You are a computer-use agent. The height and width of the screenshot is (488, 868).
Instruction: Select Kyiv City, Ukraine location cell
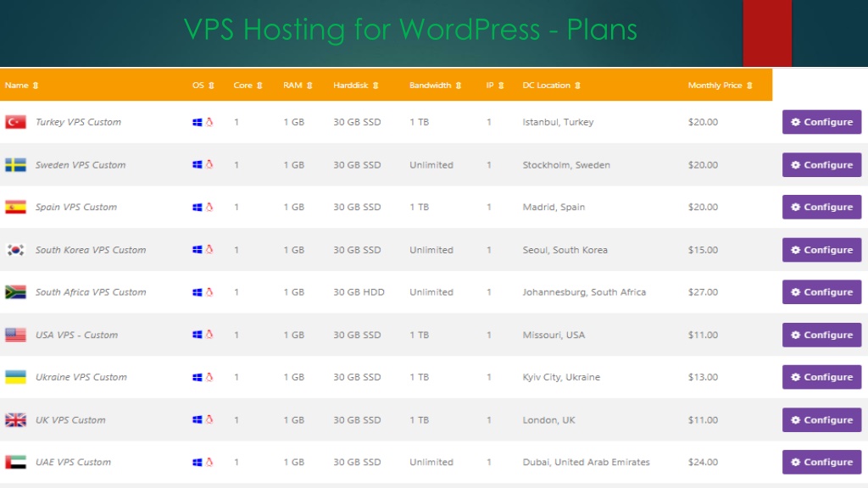coord(561,377)
